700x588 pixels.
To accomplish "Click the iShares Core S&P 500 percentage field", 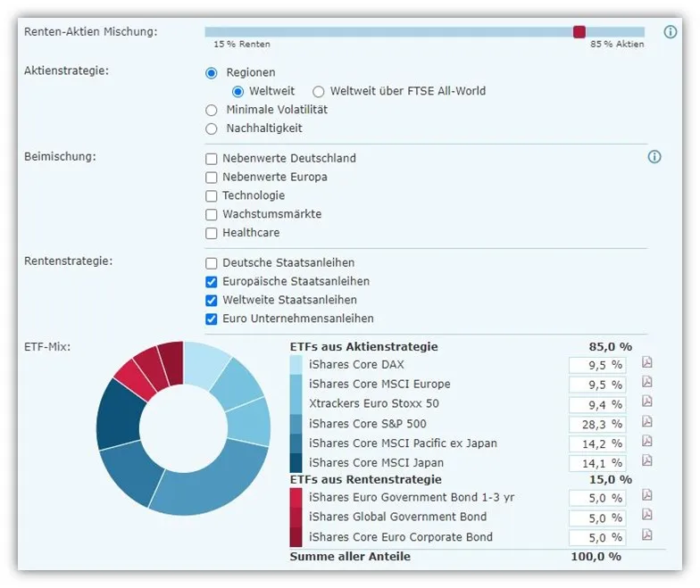I will point(596,424).
